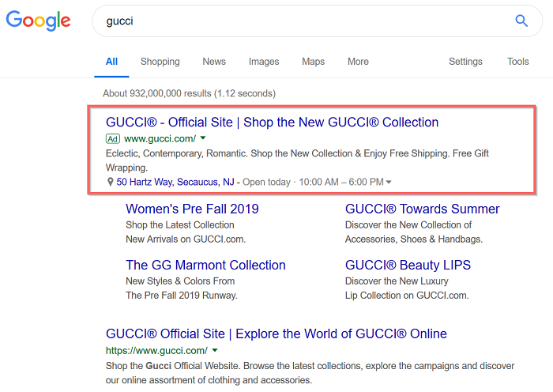Screen dimensions: 553x392
Task: Click the green https://www.gucci.com/ URL
Action: tap(156, 351)
